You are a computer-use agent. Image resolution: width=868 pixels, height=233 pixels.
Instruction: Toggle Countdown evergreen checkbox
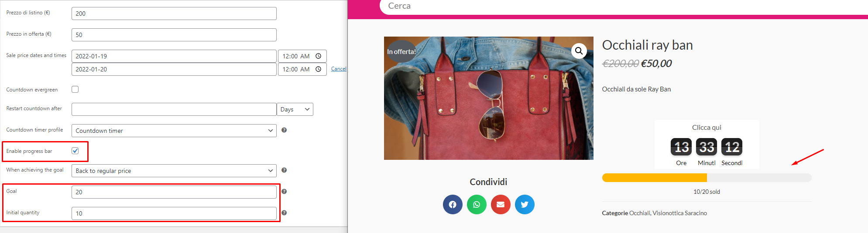75,89
